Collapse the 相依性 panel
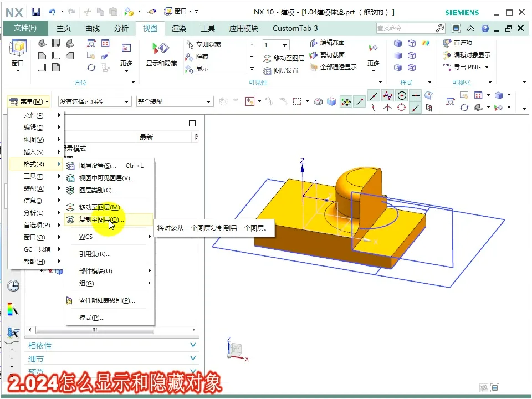The image size is (532, 399). coord(193,345)
